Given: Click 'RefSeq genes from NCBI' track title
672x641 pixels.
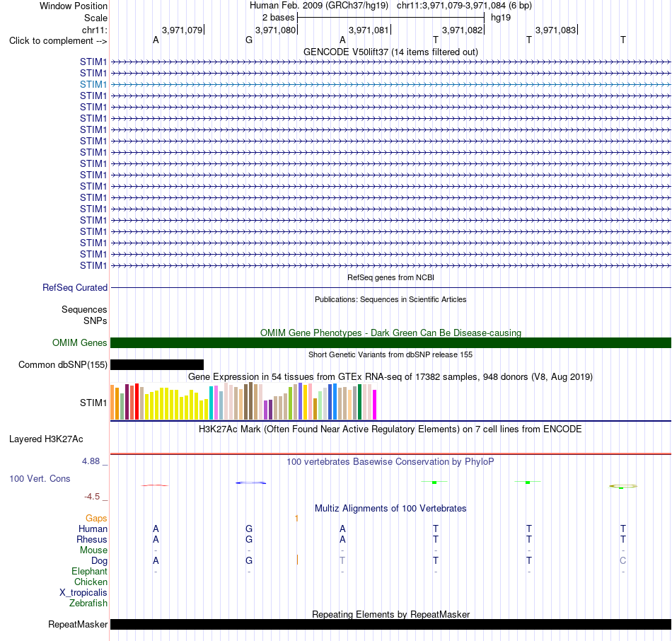Looking at the screenshot, I should coord(390,277).
